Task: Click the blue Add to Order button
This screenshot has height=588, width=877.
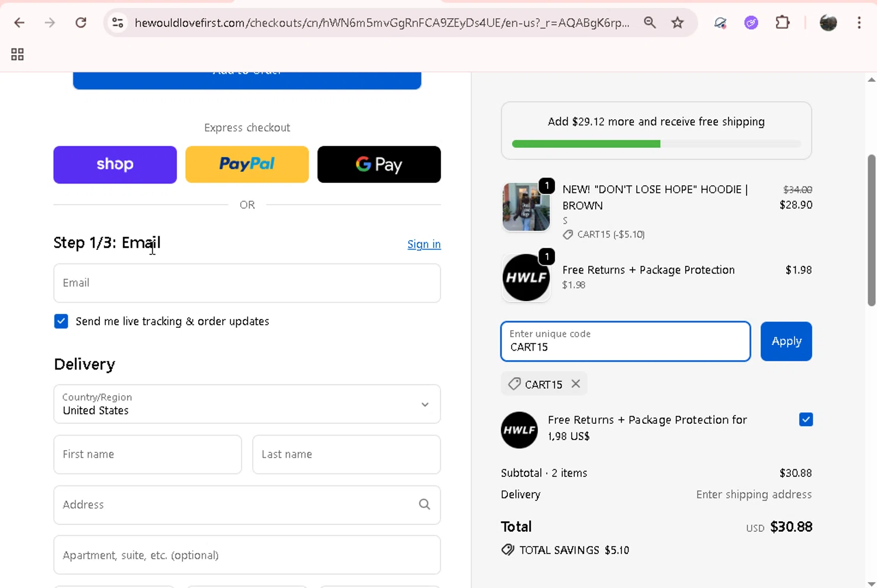Action: (x=247, y=80)
